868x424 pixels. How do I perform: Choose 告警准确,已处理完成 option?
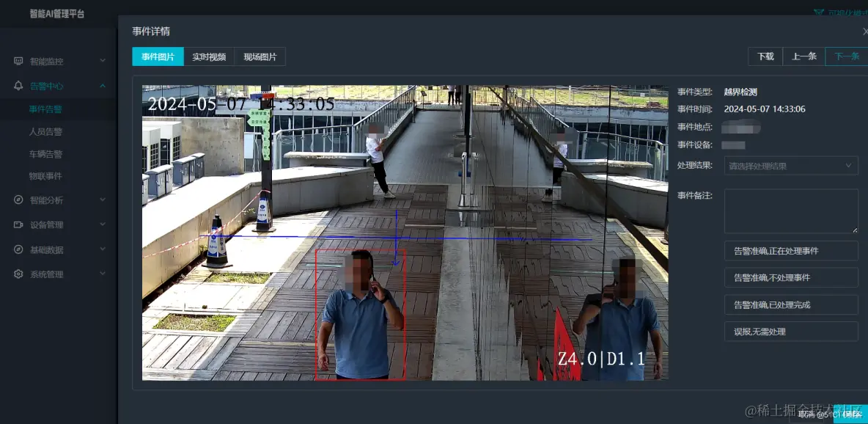click(791, 305)
